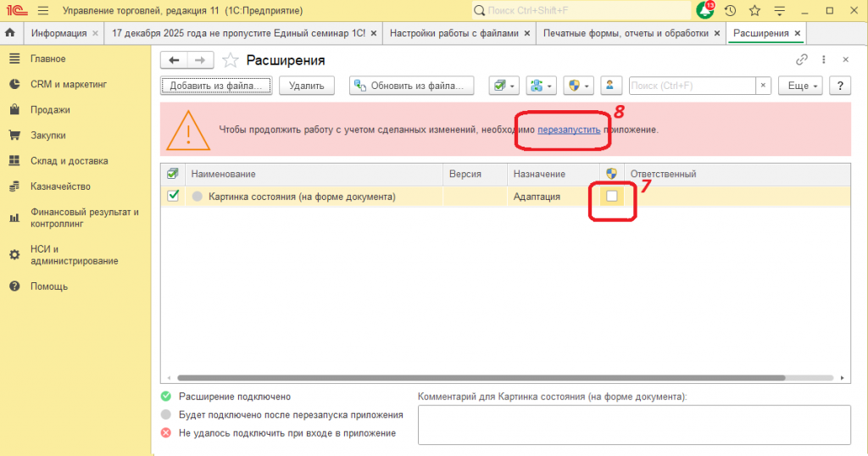This screenshot has height=456, width=868.
Task: Close the Настройки работы с файлами tab
Action: point(527,33)
